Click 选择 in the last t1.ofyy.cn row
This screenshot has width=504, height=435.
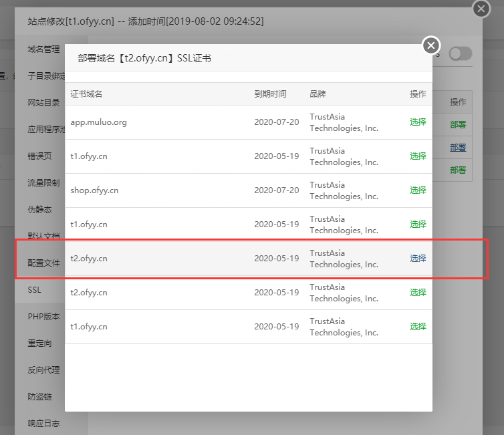click(x=418, y=327)
